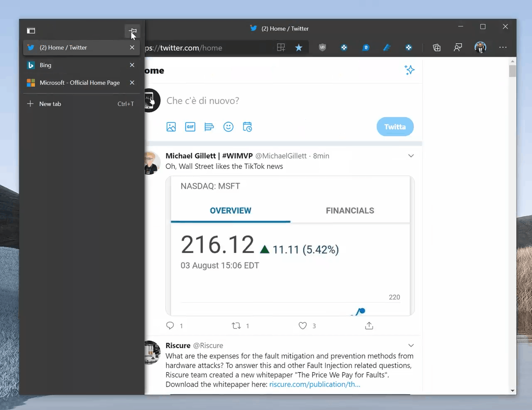Image resolution: width=532 pixels, height=410 pixels.
Task: Open the browser profile avatar
Action: [x=480, y=47]
